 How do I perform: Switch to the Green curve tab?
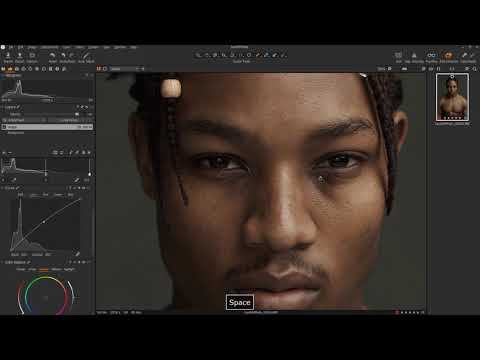pyautogui.click(x=58, y=195)
